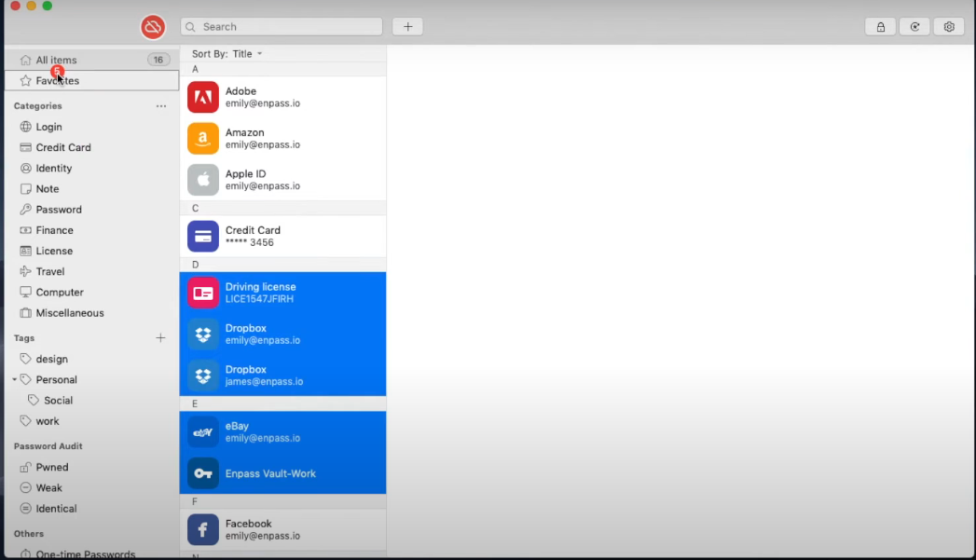Click the Apple ID logo icon

203,180
